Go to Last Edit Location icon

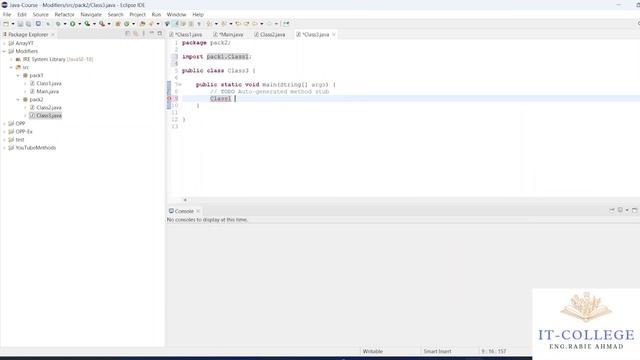pyautogui.click(x=238, y=24)
